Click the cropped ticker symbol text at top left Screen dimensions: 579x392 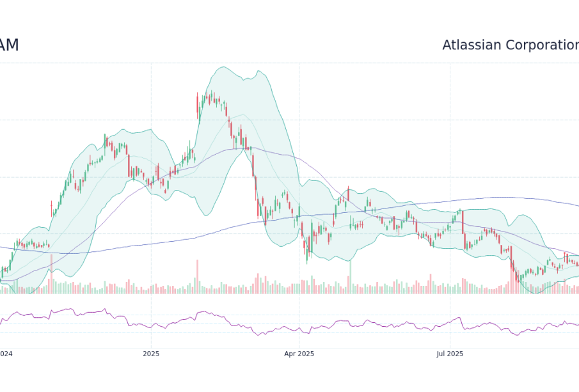[x=9, y=45]
